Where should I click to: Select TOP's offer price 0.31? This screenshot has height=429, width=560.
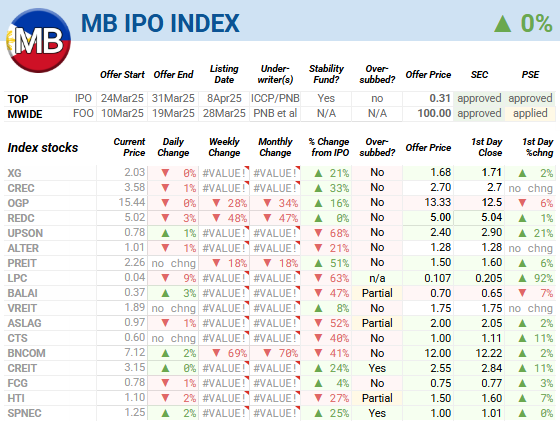[440, 98]
